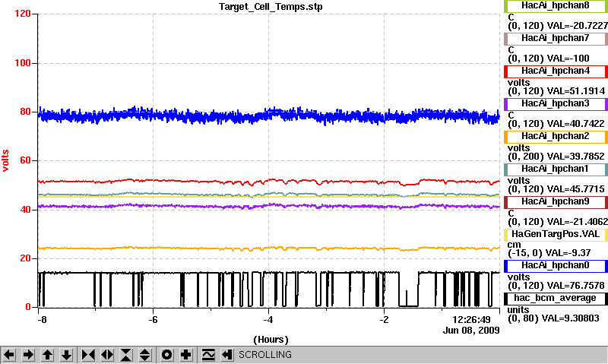
Task: Click the x-axis tick label -8
Action: tap(42, 320)
